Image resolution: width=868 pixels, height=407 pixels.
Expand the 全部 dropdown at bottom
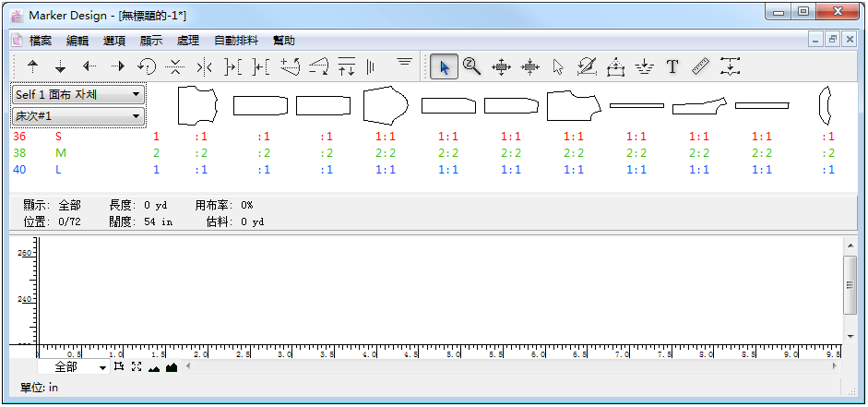(x=74, y=367)
